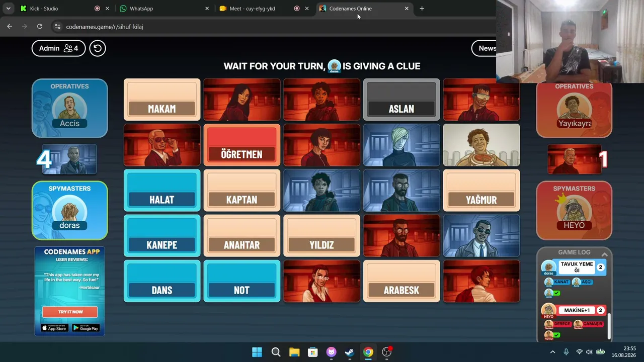644x362 pixels.
Task: Pick the YAĞMUR word card
Action: click(481, 191)
